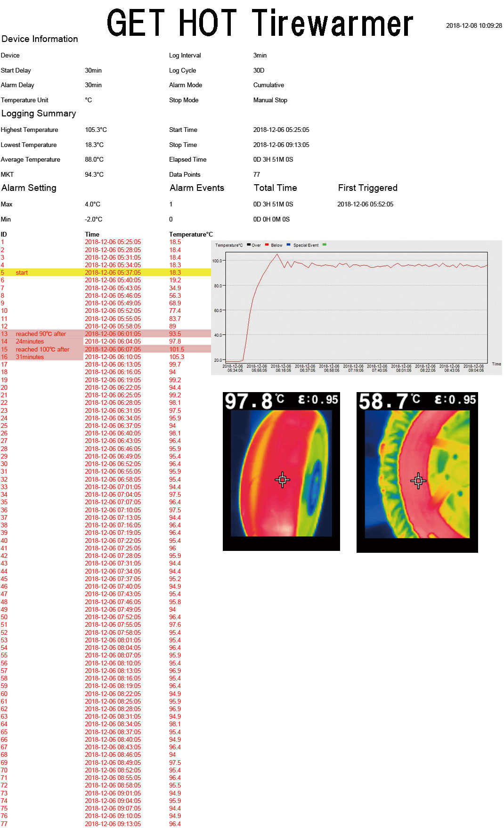The height and width of the screenshot is (828, 504).
Task: Click the green Special Event legend swatch
Action: pos(324,245)
